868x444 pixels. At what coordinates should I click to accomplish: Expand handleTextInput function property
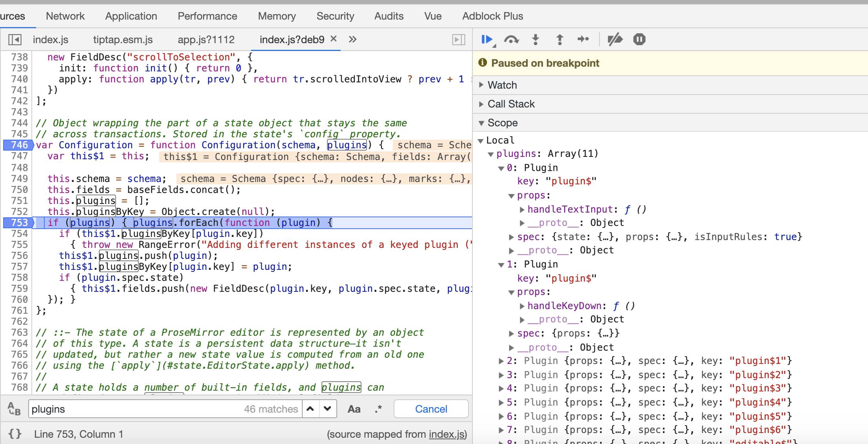pos(522,210)
